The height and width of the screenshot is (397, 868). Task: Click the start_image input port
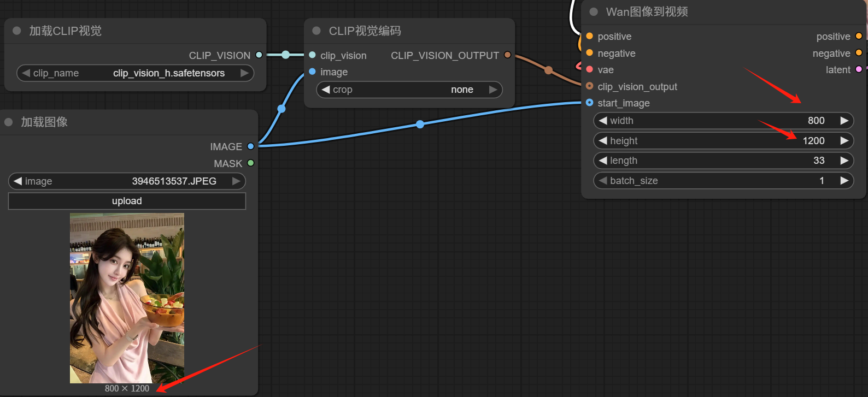[589, 103]
